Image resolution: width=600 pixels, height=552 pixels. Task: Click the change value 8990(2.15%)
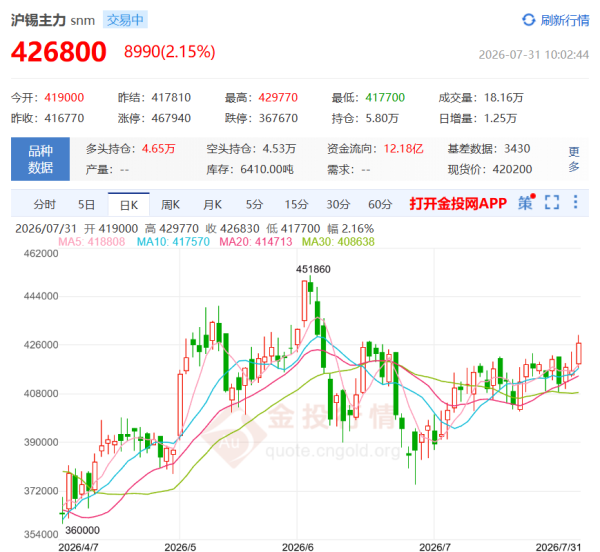click(170, 52)
